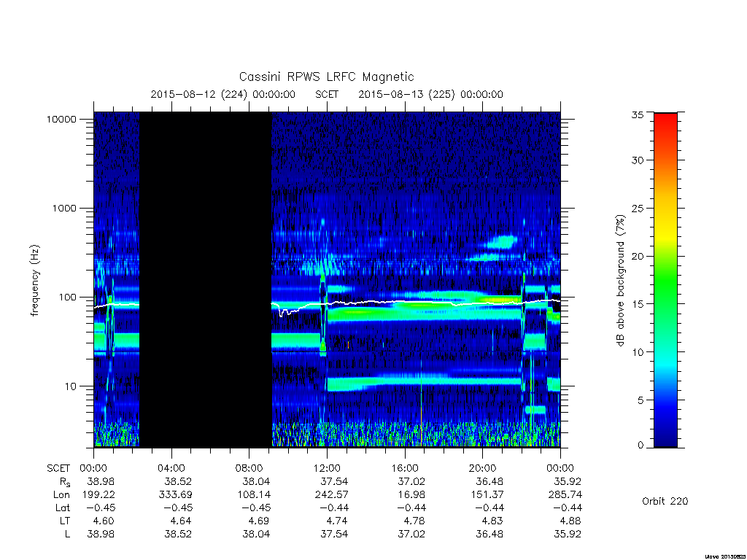Screen dimensions: 747x560
Task: Click the start time '2015-08-12 (224) 00:00:00'
Action: click(223, 94)
